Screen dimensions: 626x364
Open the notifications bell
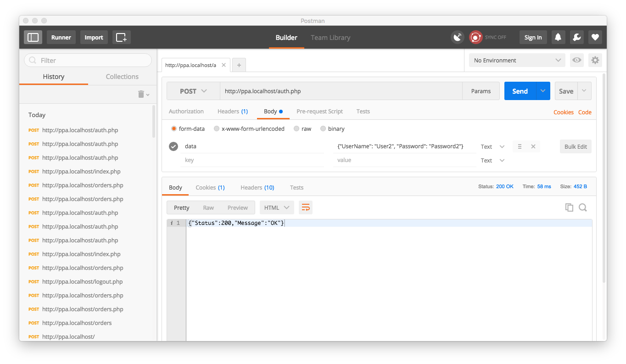[x=559, y=37]
